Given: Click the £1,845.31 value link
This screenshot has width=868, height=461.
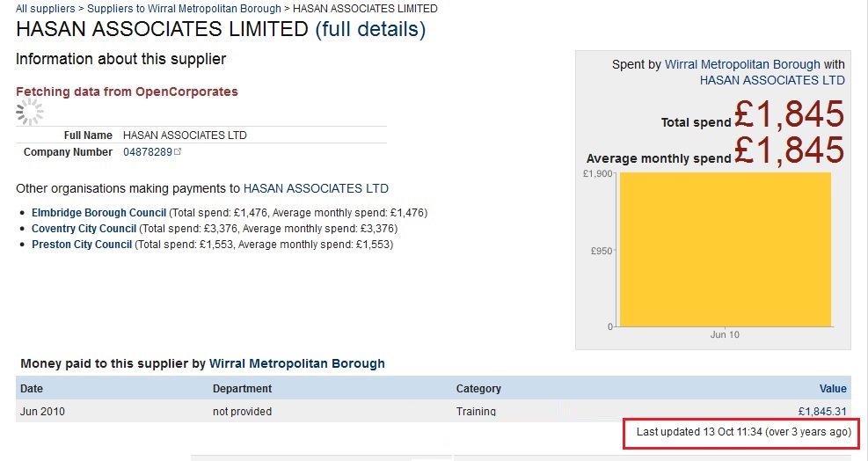Looking at the screenshot, I should coord(821,412).
